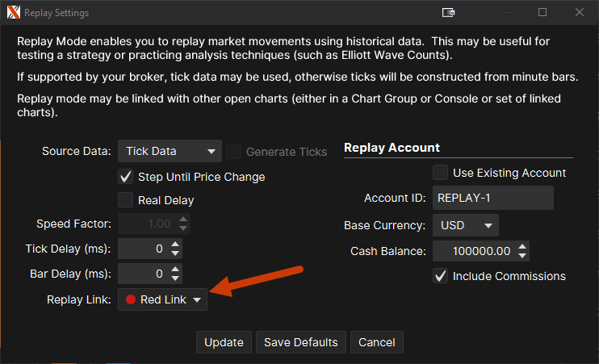Click the dock window icon in title bar
599x364 pixels.
click(449, 13)
